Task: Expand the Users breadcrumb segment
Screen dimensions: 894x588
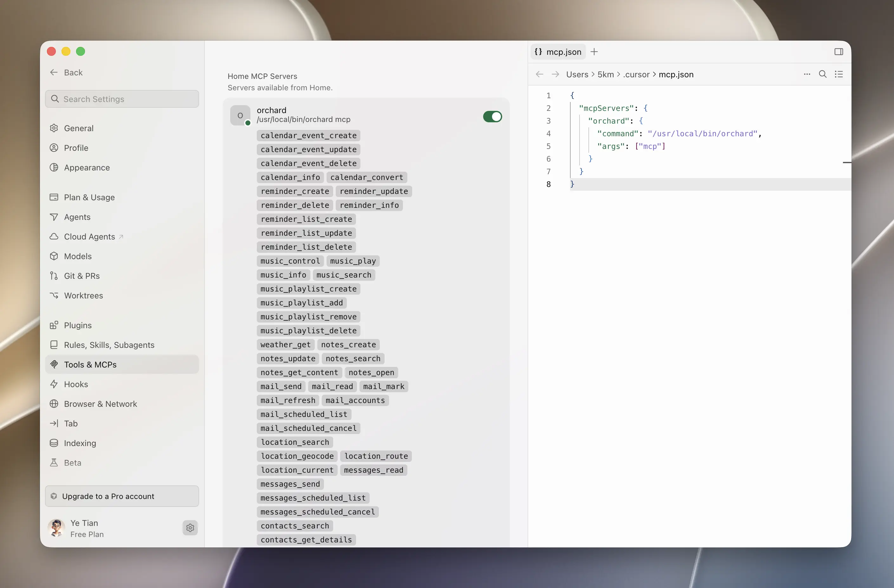Action: point(577,74)
